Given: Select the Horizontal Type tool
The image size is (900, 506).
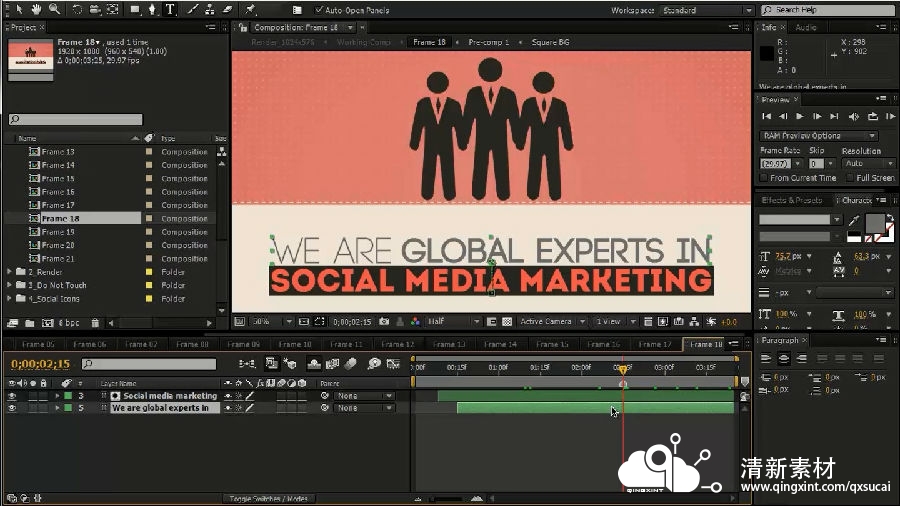Looking at the screenshot, I should pos(170,9).
